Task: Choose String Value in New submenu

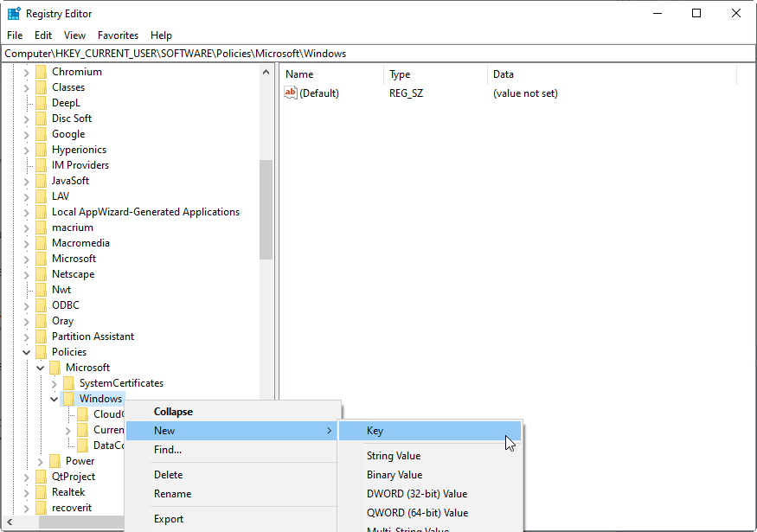Action: point(430,456)
